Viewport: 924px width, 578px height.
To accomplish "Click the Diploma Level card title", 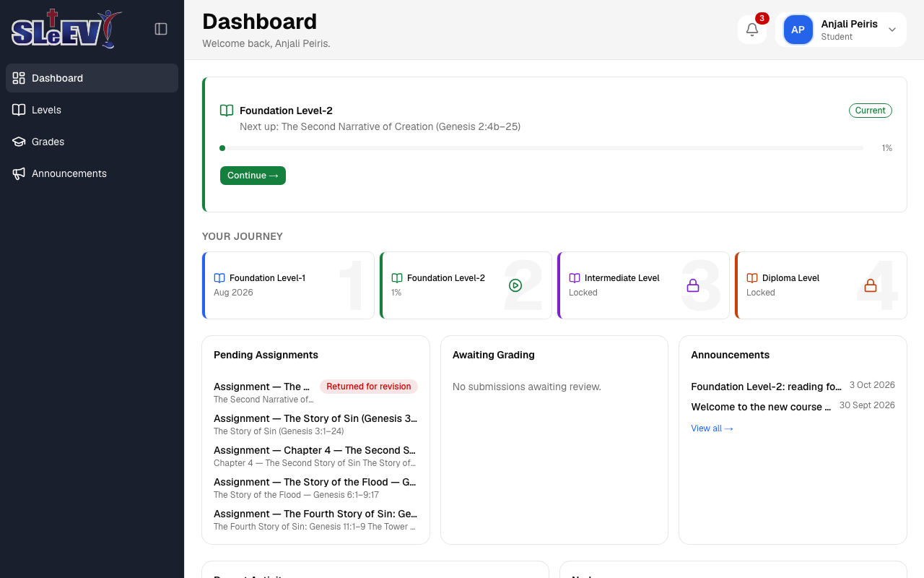I will click(791, 278).
